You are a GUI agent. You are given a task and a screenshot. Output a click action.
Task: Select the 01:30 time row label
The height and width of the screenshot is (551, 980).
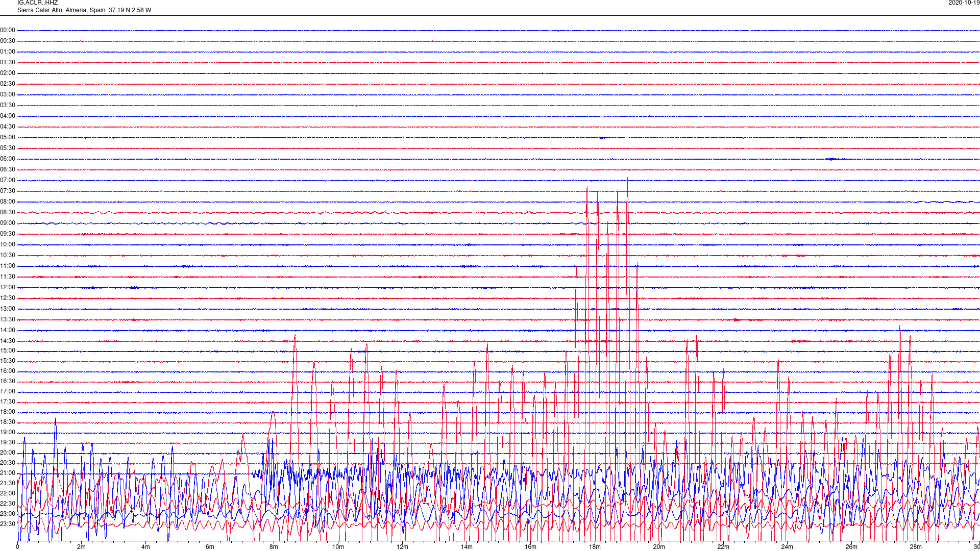[8, 62]
